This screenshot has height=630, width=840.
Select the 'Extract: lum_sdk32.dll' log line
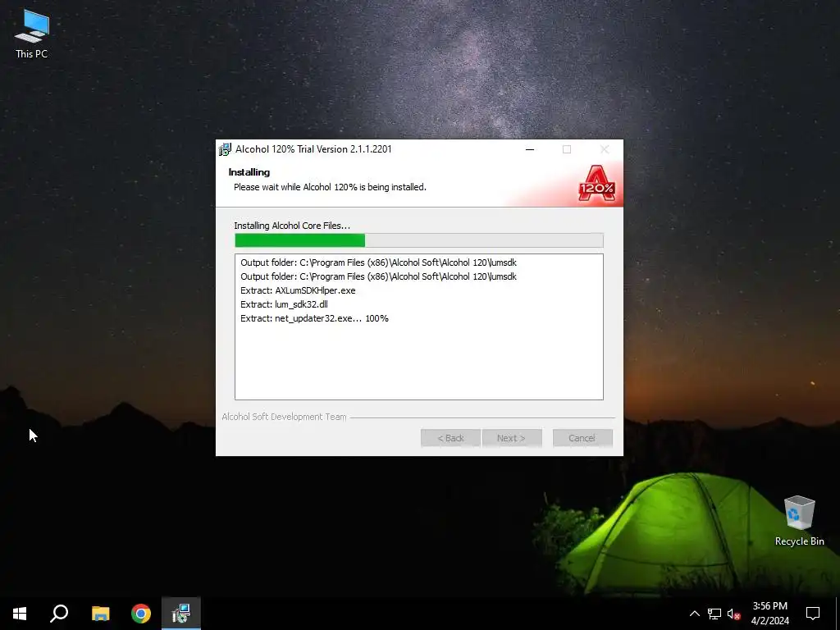point(284,304)
